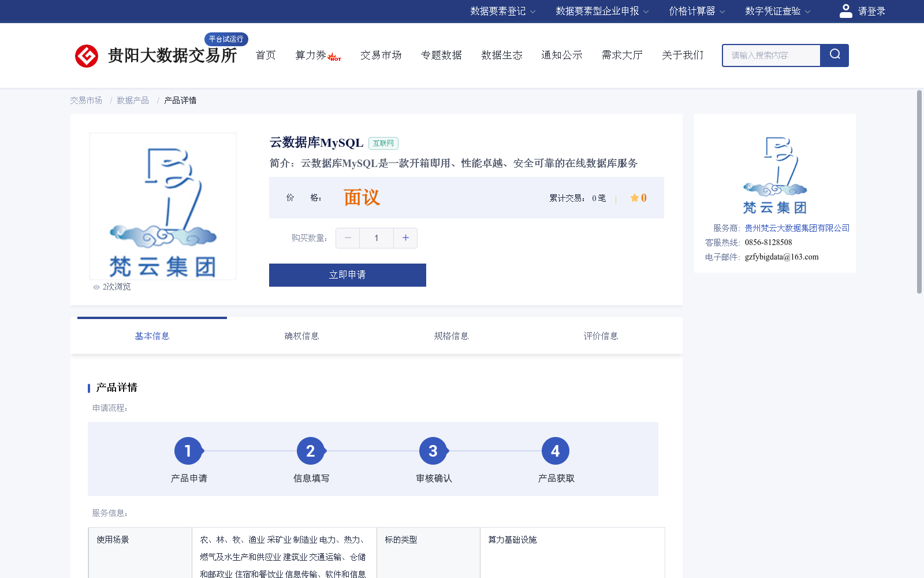Click the 梵云集团 logo in the provider card
The image size is (924, 578).
(x=774, y=175)
